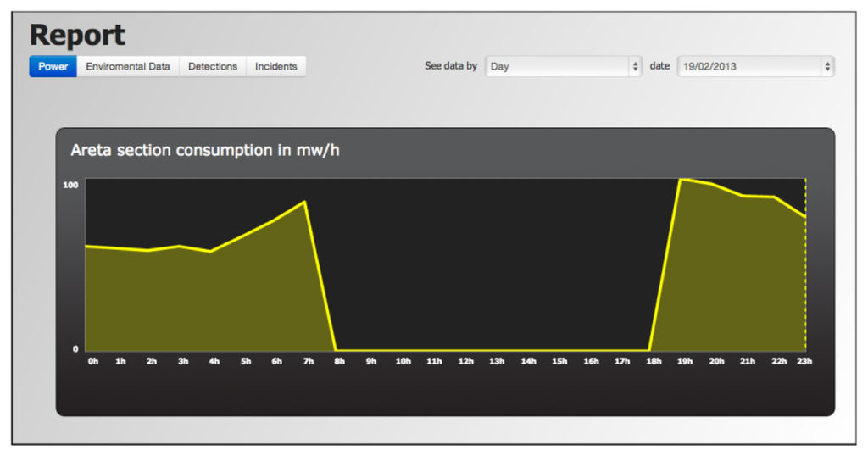This screenshot has width=868, height=456.
Task: Click the 21h data point on the line
Action: pyautogui.click(x=743, y=196)
